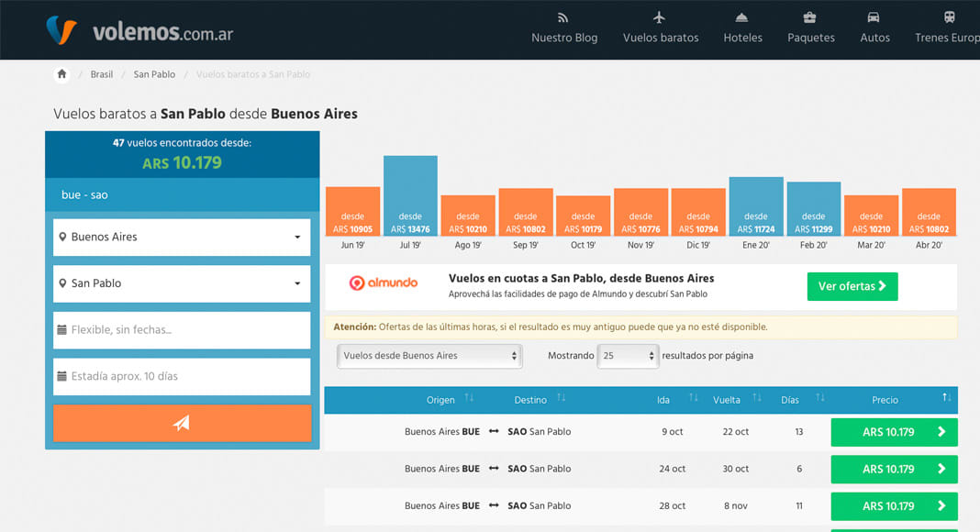Open Vuelos baratos in the navigation bar
The image size is (980, 532).
coord(661,28)
